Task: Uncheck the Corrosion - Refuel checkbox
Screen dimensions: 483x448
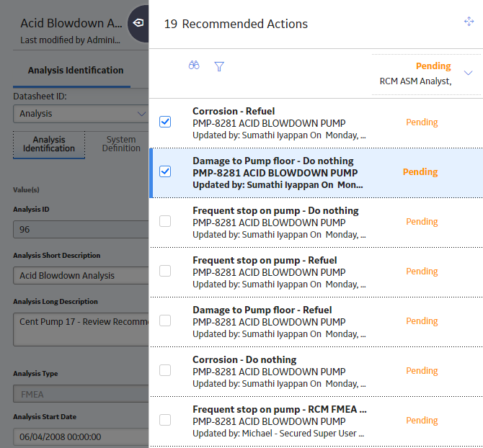Action: pyautogui.click(x=165, y=122)
